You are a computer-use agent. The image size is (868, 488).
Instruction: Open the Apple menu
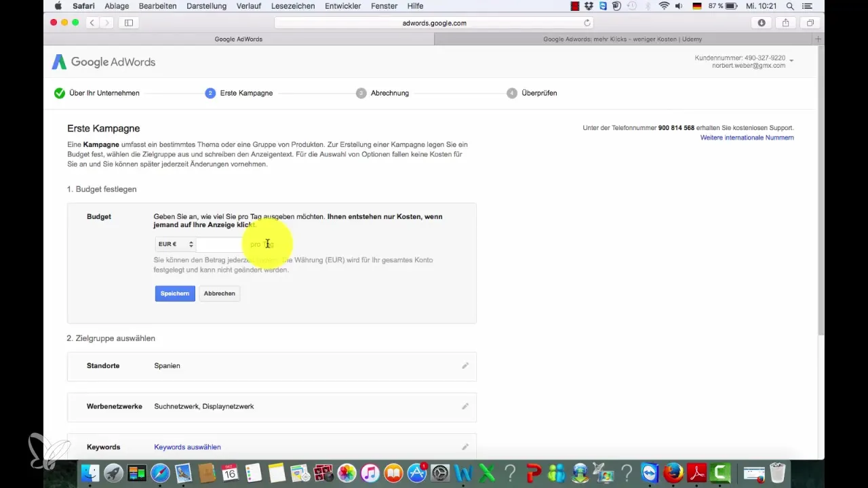[58, 6]
